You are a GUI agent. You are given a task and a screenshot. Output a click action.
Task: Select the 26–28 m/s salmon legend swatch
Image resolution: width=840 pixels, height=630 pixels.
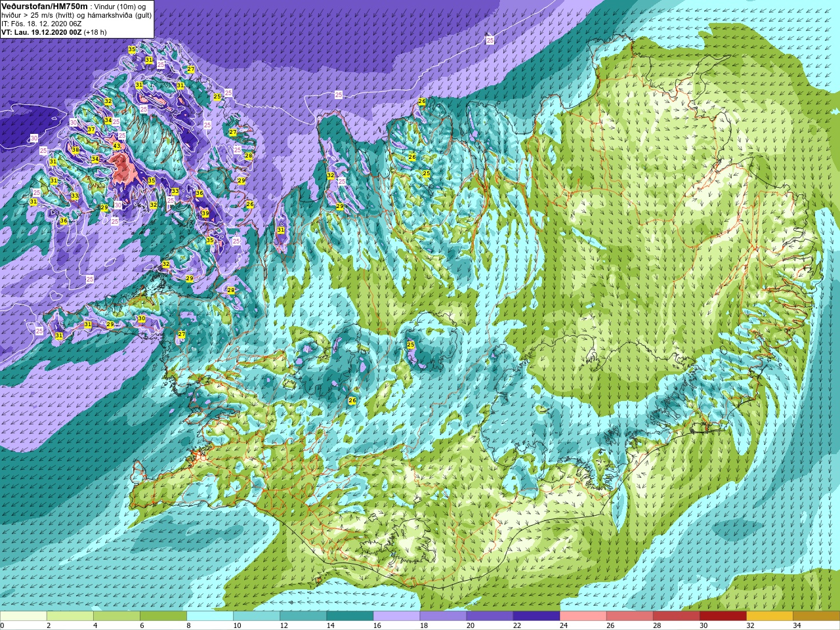coord(629,616)
